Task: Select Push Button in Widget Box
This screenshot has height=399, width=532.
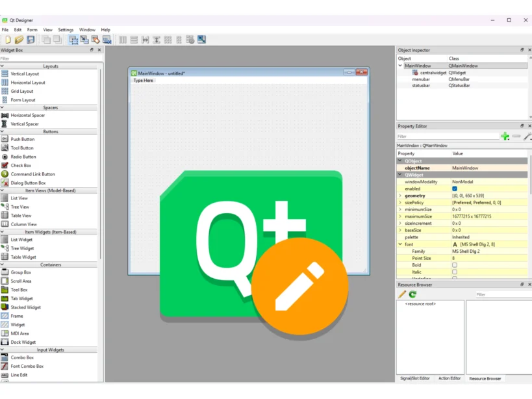Action: coord(22,139)
